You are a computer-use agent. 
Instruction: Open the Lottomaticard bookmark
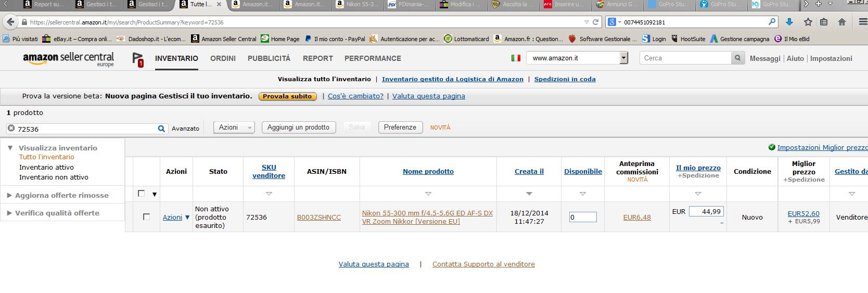coord(466,39)
